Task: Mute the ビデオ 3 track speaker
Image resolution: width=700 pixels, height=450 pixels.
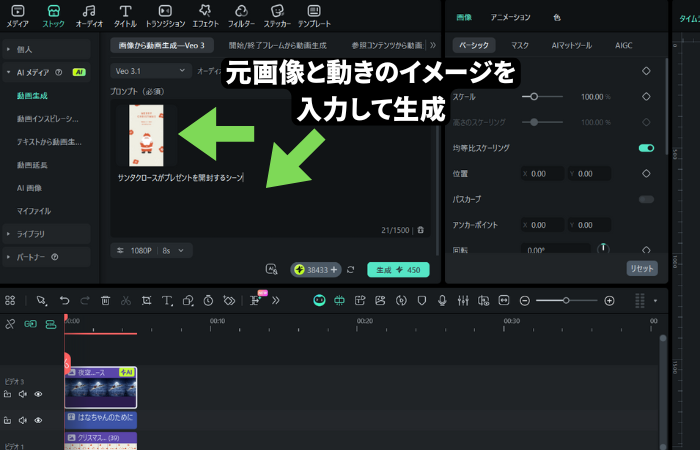Action: pos(23,394)
